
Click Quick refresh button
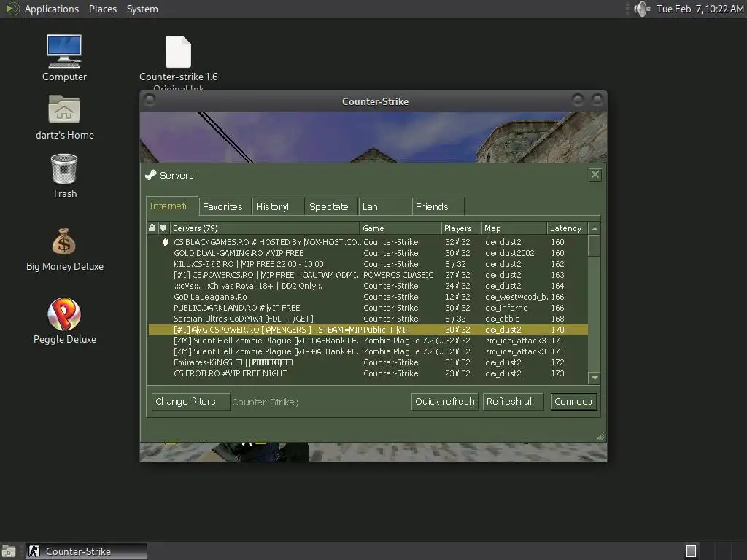(x=444, y=402)
